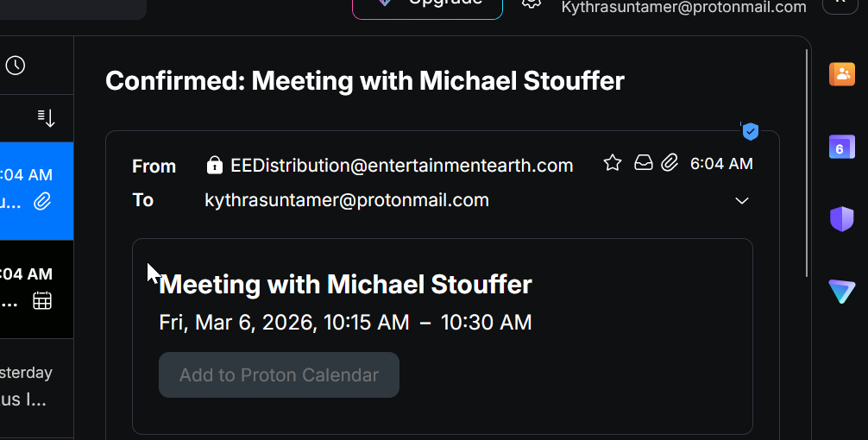
Task: Open the settings gear icon
Action: click(x=531, y=3)
